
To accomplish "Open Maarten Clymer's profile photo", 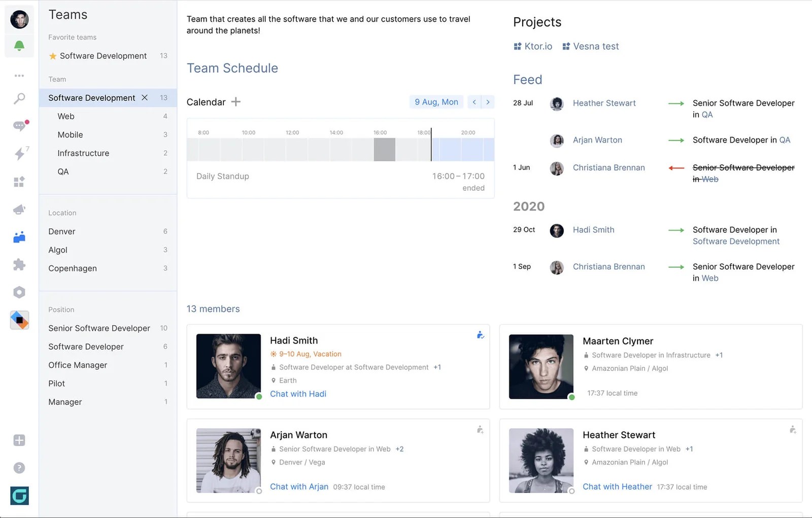I will click(541, 366).
